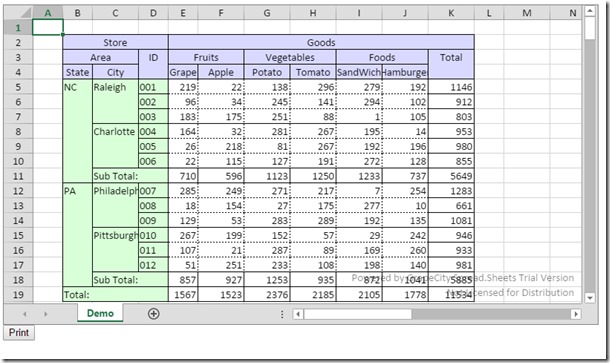This screenshot has height=363, width=610.
Task: Click the Potato column header cell
Action: click(267, 72)
